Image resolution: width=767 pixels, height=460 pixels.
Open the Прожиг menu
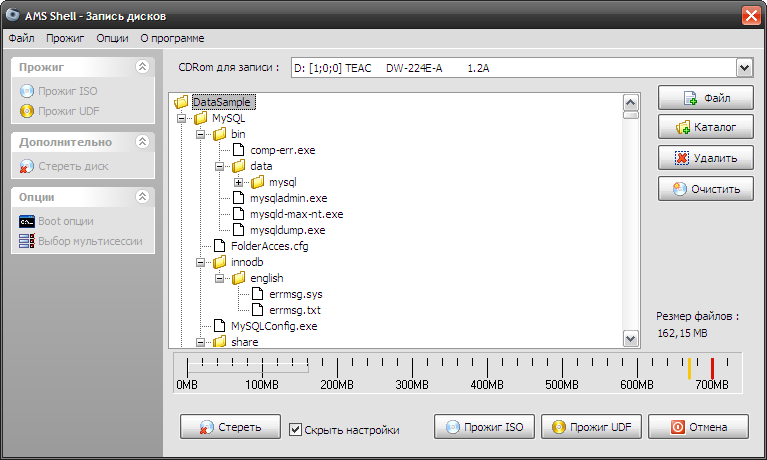[x=65, y=38]
